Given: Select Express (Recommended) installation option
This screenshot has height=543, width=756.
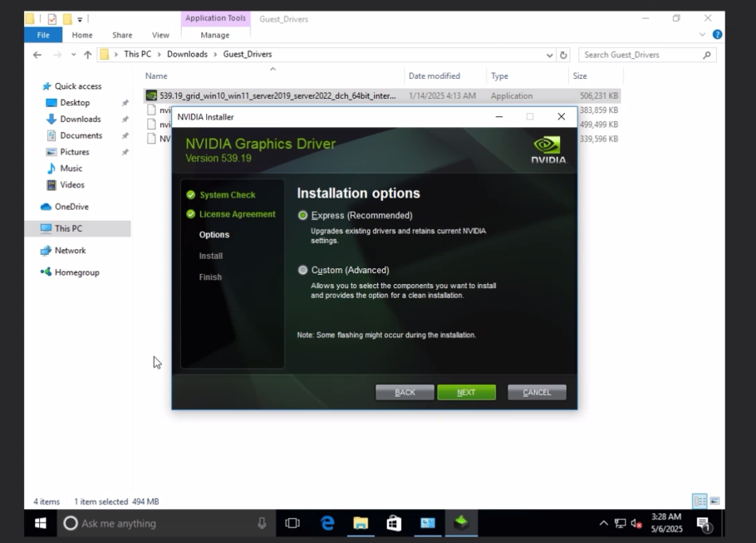Looking at the screenshot, I should (302, 215).
